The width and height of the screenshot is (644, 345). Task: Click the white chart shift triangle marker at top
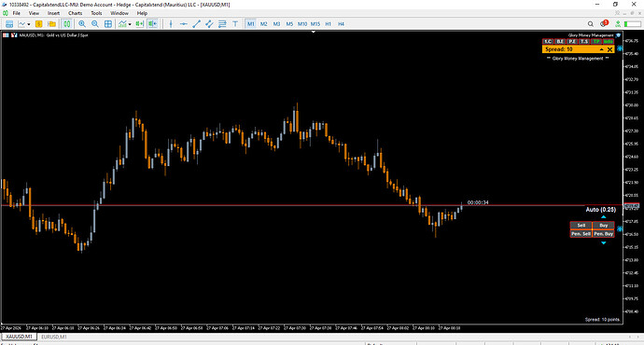coord(314,32)
